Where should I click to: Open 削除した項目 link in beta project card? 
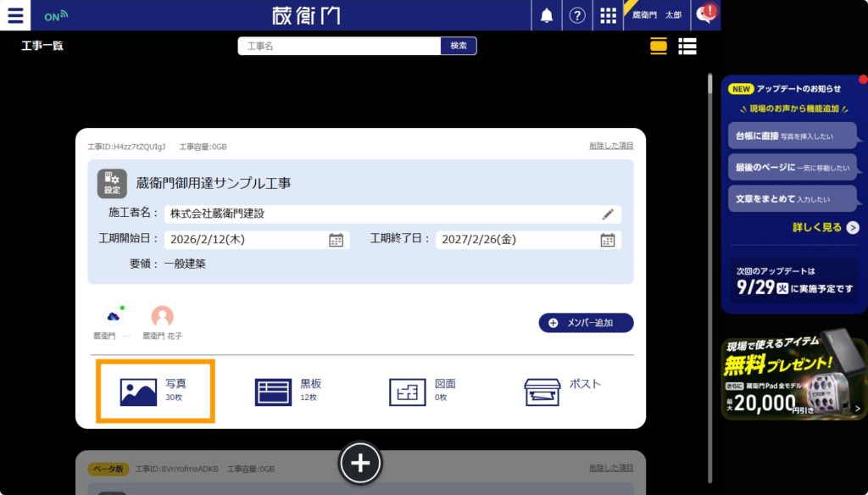(x=611, y=468)
